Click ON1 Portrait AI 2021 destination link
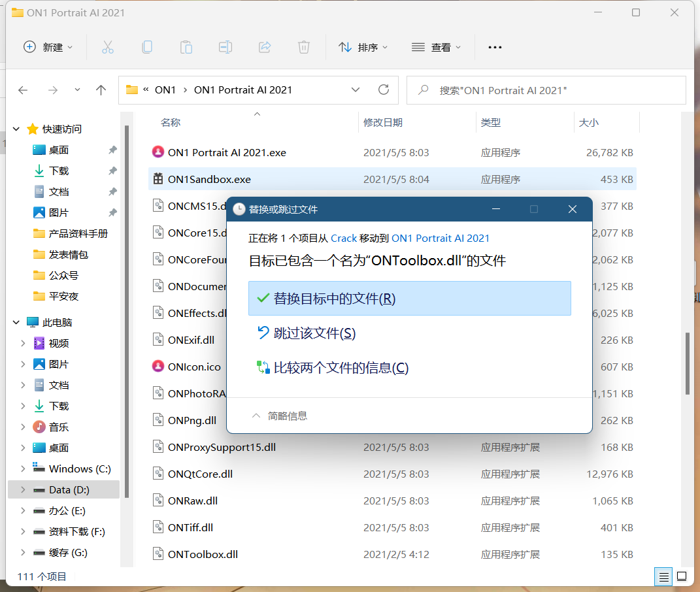The image size is (700, 592). 440,238
